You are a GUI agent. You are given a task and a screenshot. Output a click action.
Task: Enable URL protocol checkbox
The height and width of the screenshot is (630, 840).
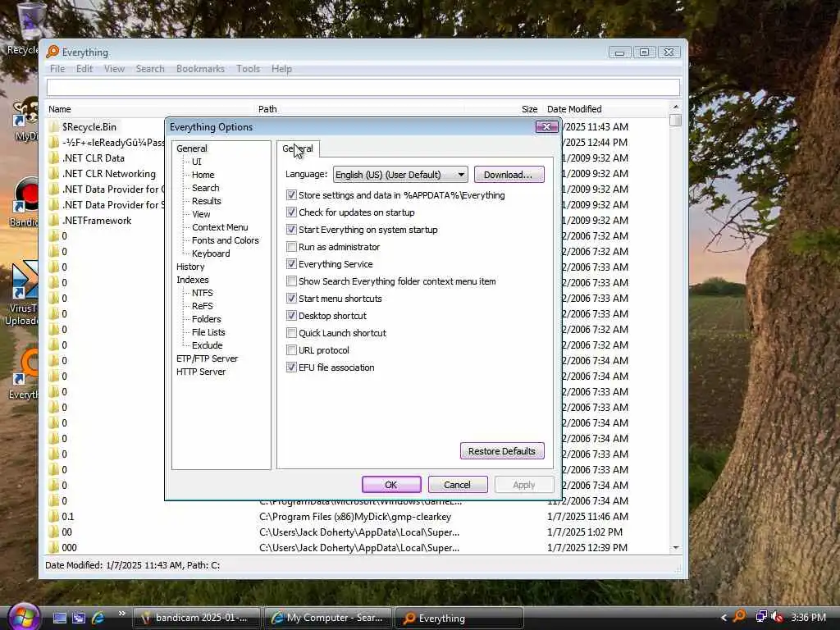291,350
